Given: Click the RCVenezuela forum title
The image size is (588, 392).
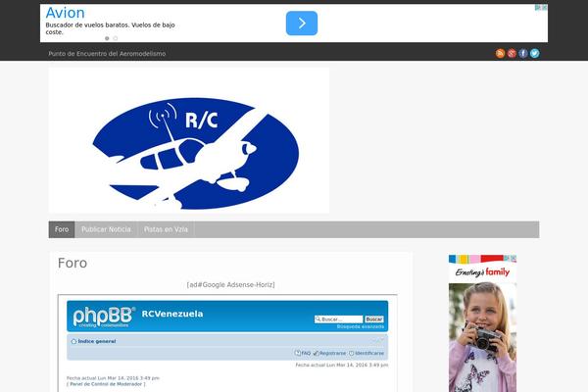Looking at the screenshot, I should tap(172, 314).
